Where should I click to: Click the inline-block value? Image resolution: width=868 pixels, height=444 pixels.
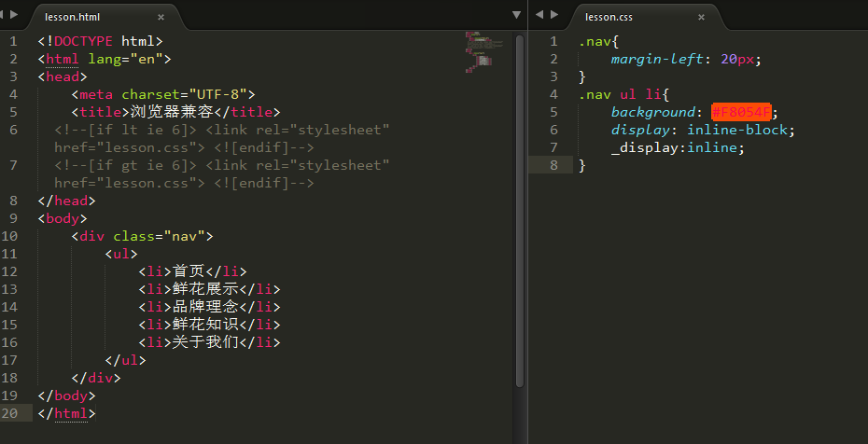pyautogui.click(x=736, y=130)
